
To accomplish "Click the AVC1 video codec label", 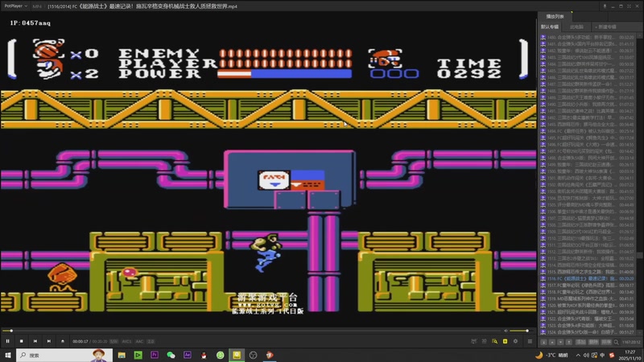I will coord(126,341).
